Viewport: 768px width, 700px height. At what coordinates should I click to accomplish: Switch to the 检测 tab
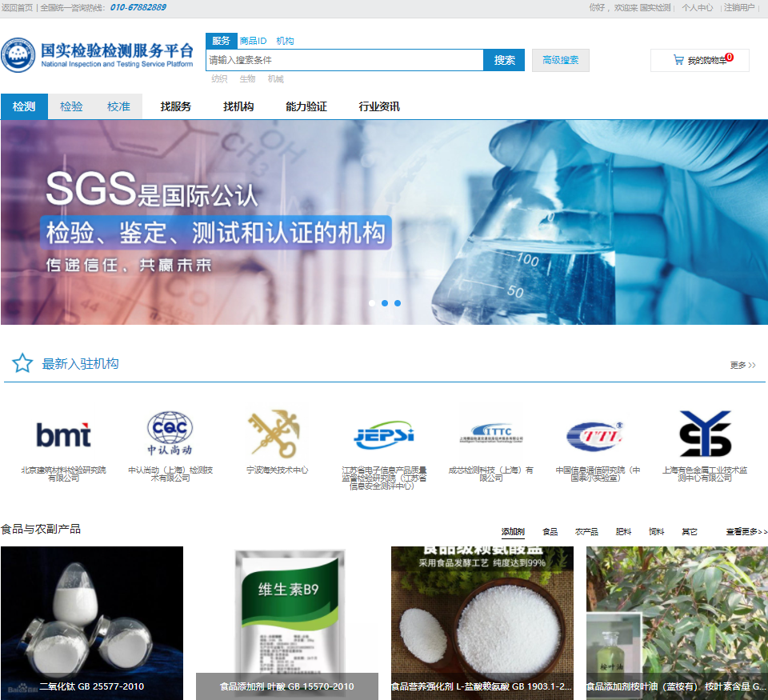click(x=24, y=106)
